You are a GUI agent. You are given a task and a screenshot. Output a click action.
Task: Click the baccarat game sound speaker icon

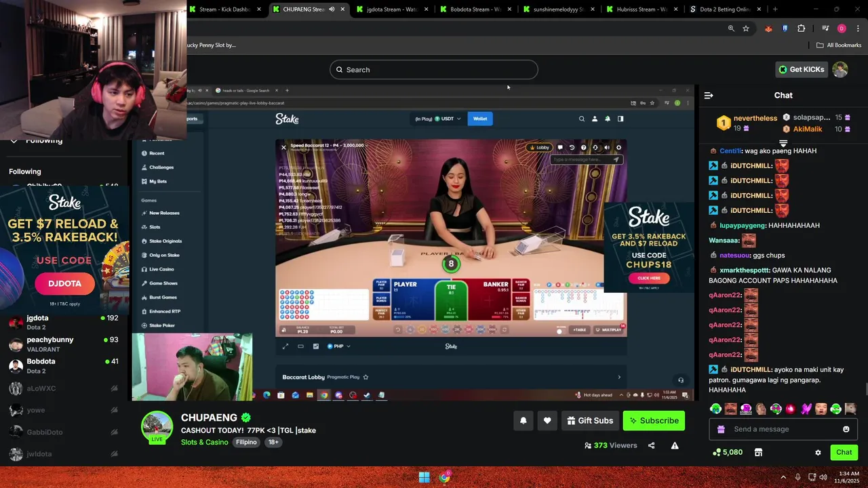(607, 147)
